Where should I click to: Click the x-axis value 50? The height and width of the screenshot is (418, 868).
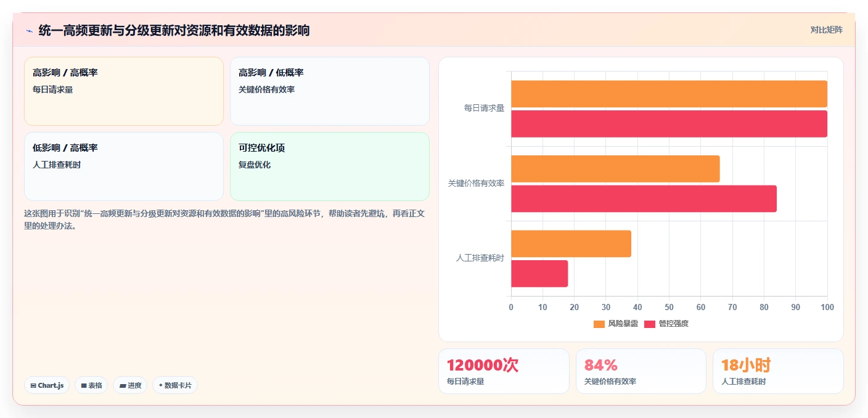coord(669,307)
